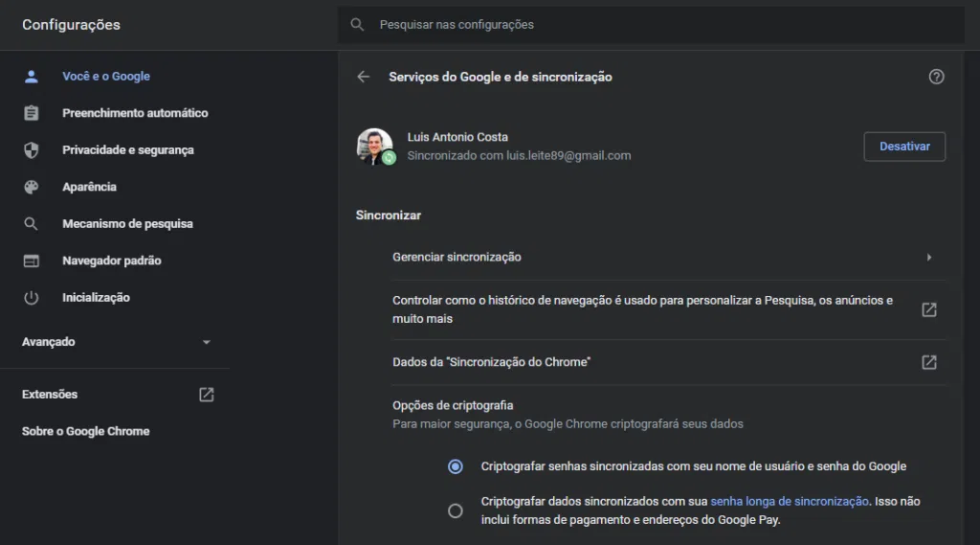Screen dimensions: 980x545
Task: Open Preenchimento automático settings section
Action: pyautogui.click(x=135, y=113)
